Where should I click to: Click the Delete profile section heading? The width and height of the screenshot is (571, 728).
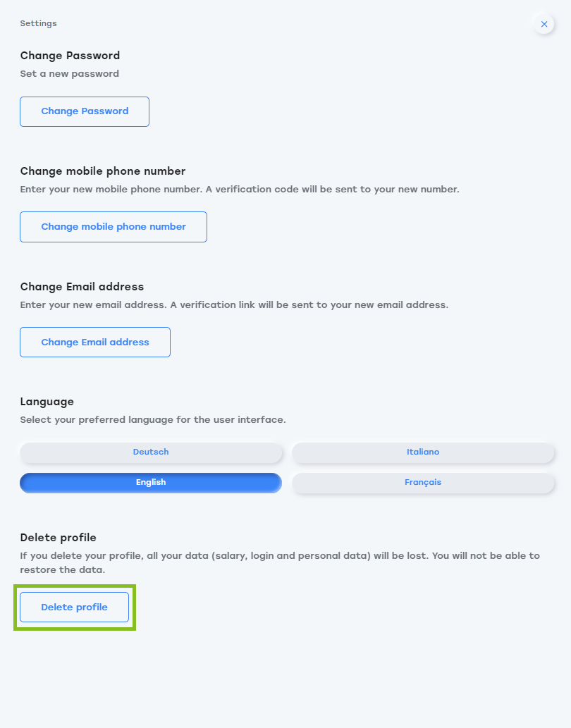tap(58, 538)
